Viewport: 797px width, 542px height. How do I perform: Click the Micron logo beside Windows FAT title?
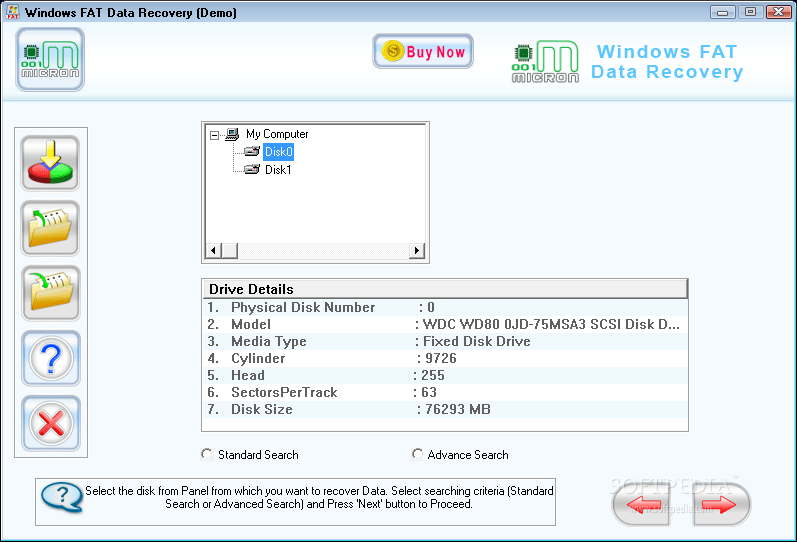(x=545, y=62)
